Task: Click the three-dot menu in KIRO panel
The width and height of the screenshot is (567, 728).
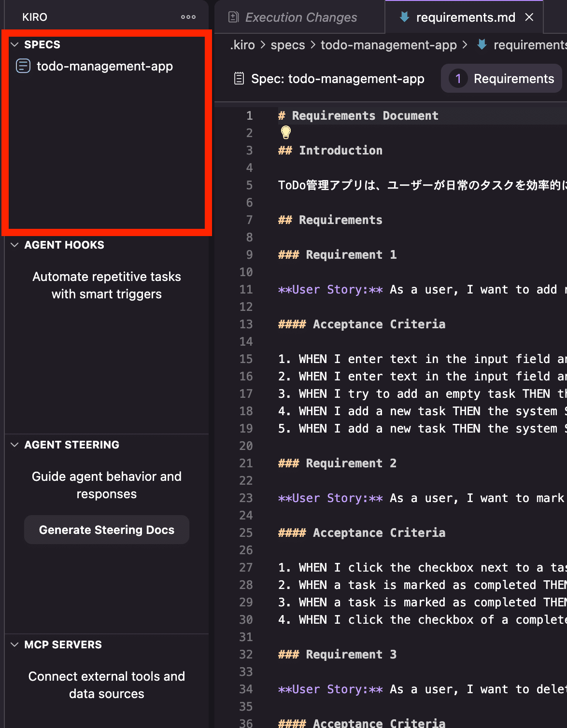Action: point(188,17)
